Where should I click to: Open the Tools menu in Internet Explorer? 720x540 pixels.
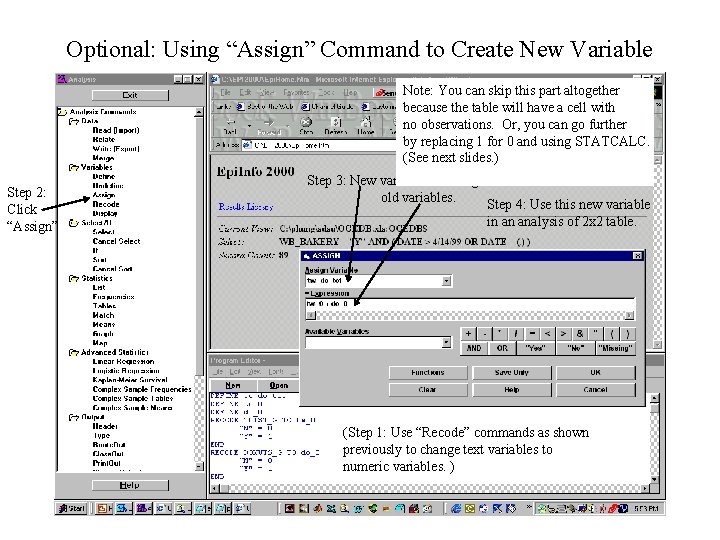(326, 92)
